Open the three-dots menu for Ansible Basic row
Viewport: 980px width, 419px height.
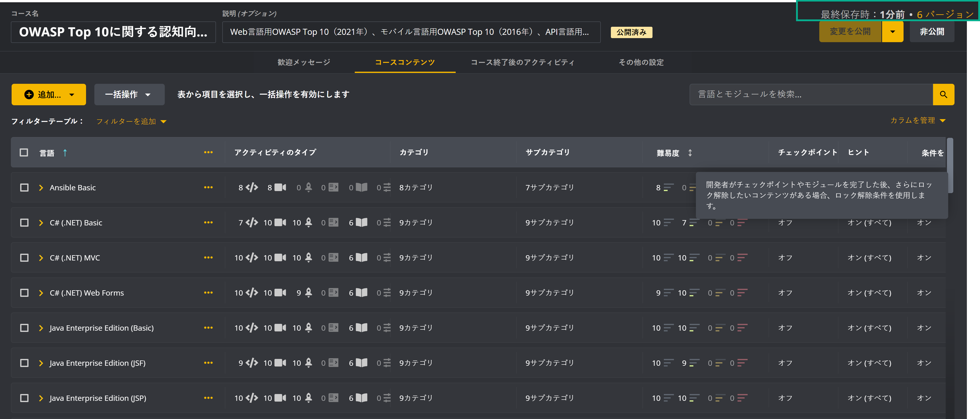[208, 187]
